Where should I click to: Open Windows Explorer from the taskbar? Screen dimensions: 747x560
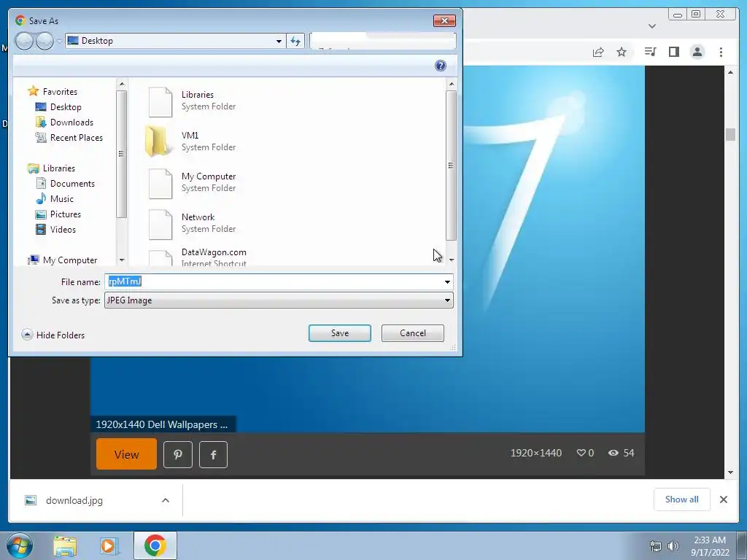pyautogui.click(x=65, y=545)
